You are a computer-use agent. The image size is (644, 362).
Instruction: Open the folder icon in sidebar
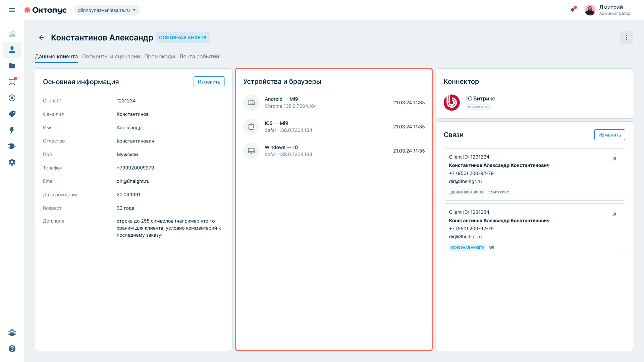(x=12, y=66)
